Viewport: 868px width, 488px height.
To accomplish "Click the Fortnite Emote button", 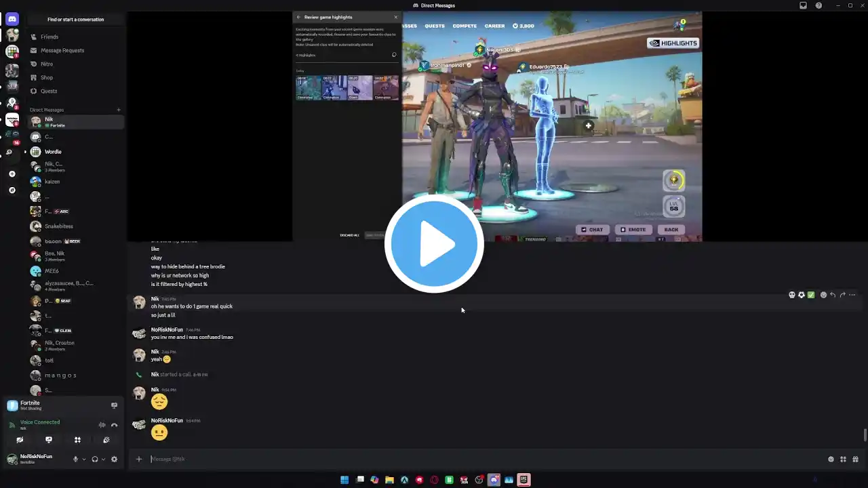I will tap(633, 229).
